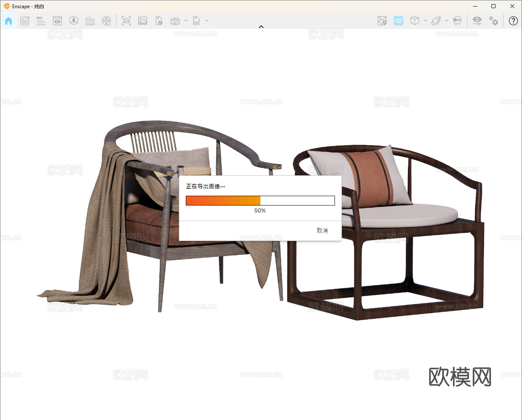
Task: Open visual settings with the eye-slider icon
Action: 477,21
